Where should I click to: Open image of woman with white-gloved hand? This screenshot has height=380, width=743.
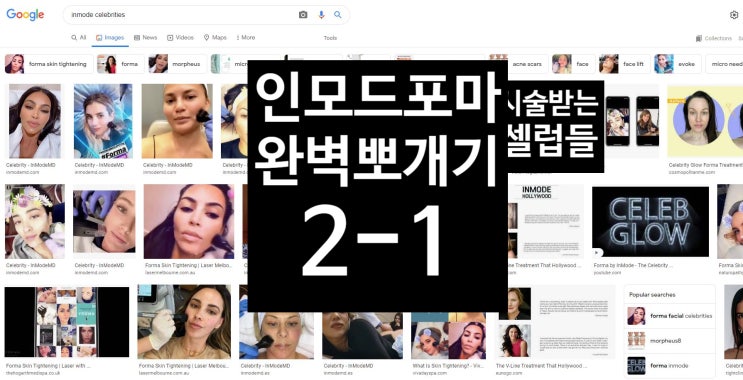[184, 322]
